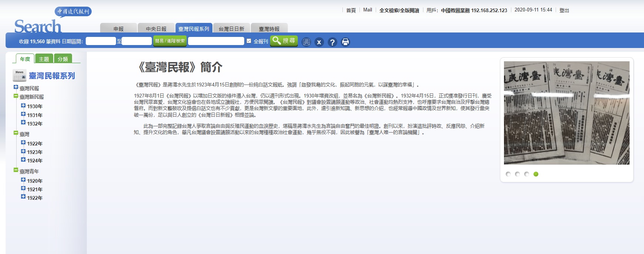Viewport: 644px width, 254px height.
Task: Select the first carousel dot
Action: point(508,174)
